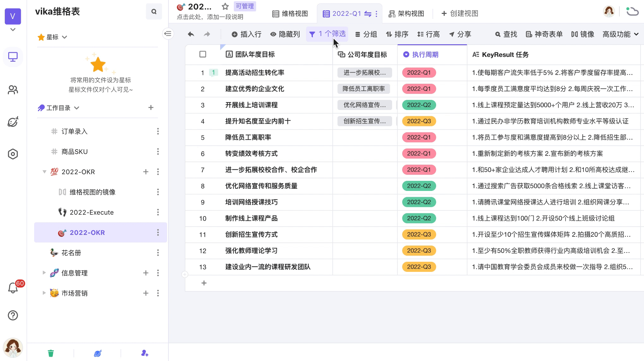Viewport: 644px width, 361px height.
Task: Click the 创建视图 button
Action: (460, 14)
